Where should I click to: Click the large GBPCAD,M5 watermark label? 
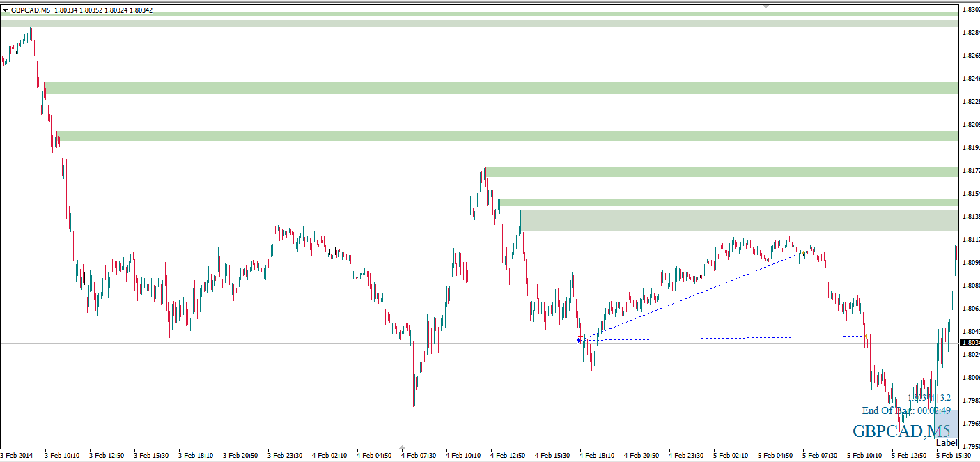901,431
